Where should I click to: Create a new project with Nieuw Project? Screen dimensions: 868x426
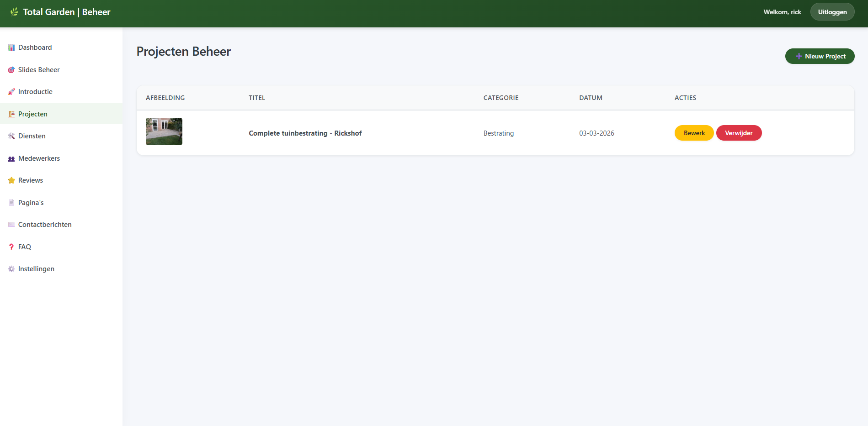coord(820,56)
